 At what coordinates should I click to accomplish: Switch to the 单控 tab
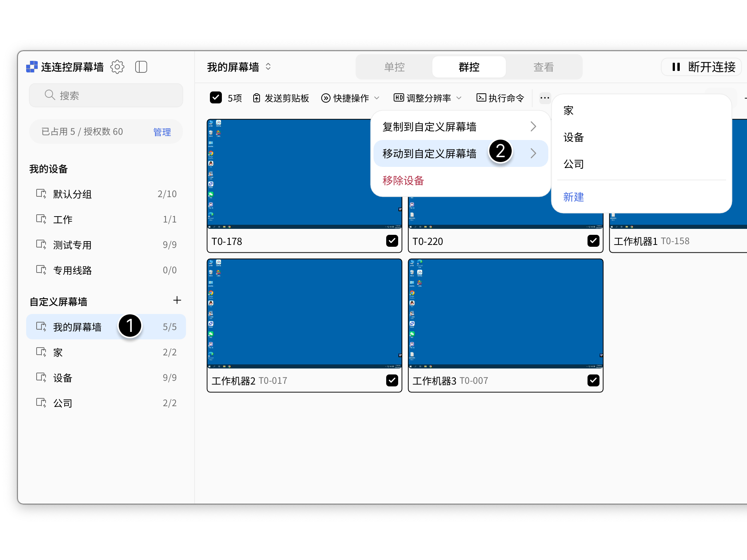(x=394, y=67)
